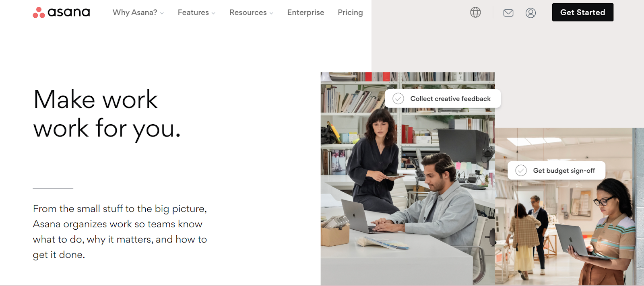644x286 pixels.
Task: Toggle the Get budget sign-off checkmark
Action: click(x=521, y=171)
